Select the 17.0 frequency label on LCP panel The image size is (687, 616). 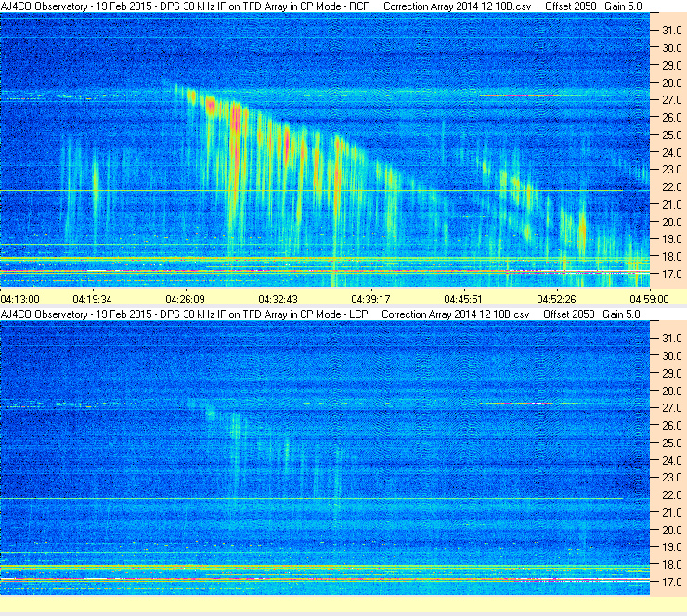[x=672, y=583]
